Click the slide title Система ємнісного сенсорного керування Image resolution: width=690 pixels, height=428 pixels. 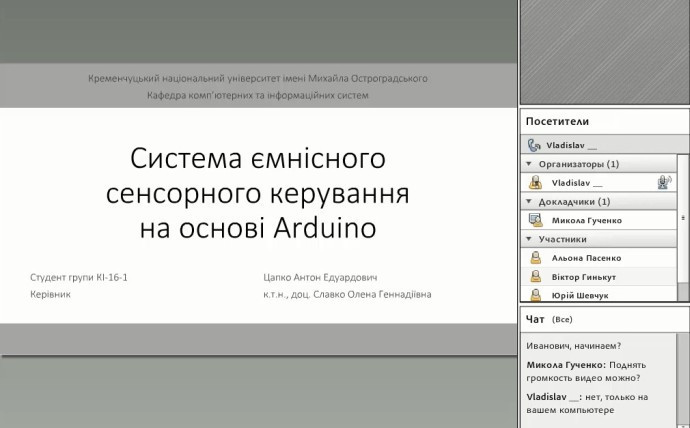pos(259,193)
